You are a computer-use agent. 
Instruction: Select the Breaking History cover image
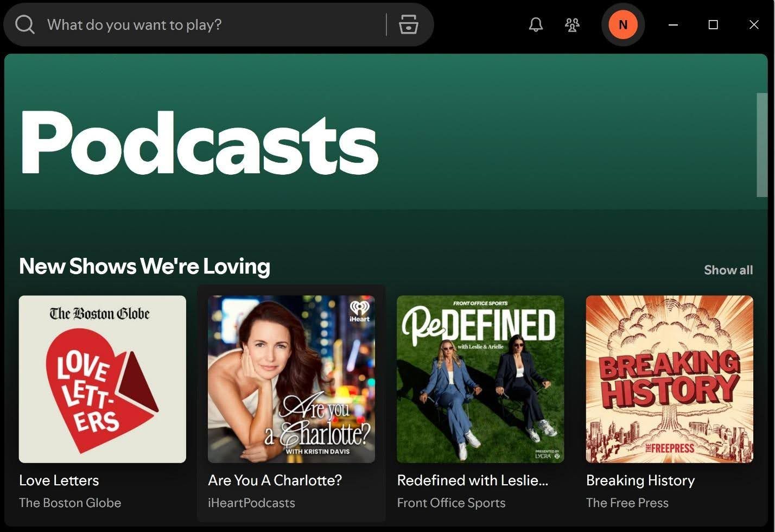tap(669, 379)
